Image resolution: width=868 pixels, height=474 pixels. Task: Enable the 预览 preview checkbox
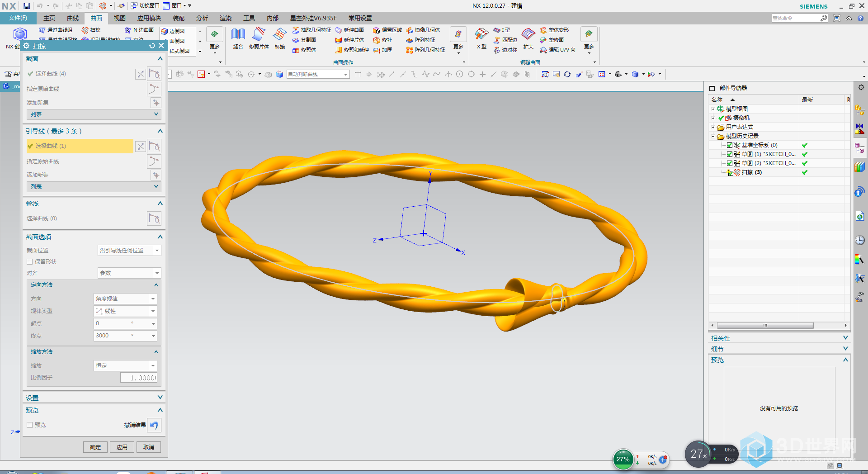pos(30,425)
